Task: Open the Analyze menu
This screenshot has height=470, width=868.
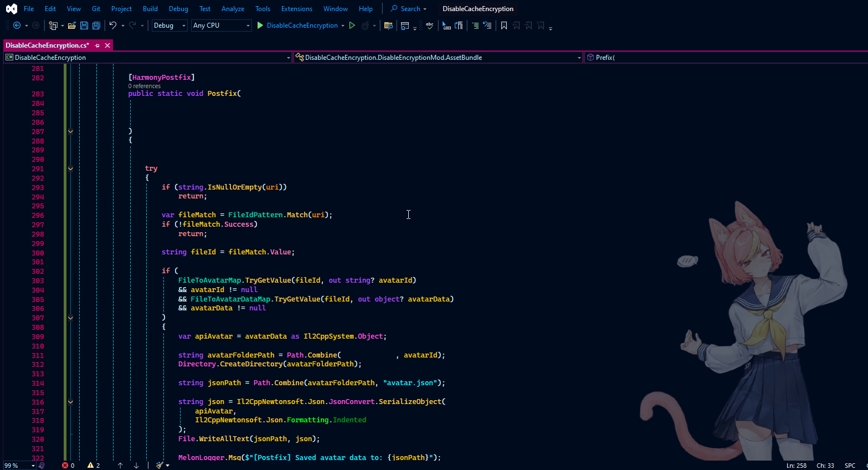Action: coord(233,9)
